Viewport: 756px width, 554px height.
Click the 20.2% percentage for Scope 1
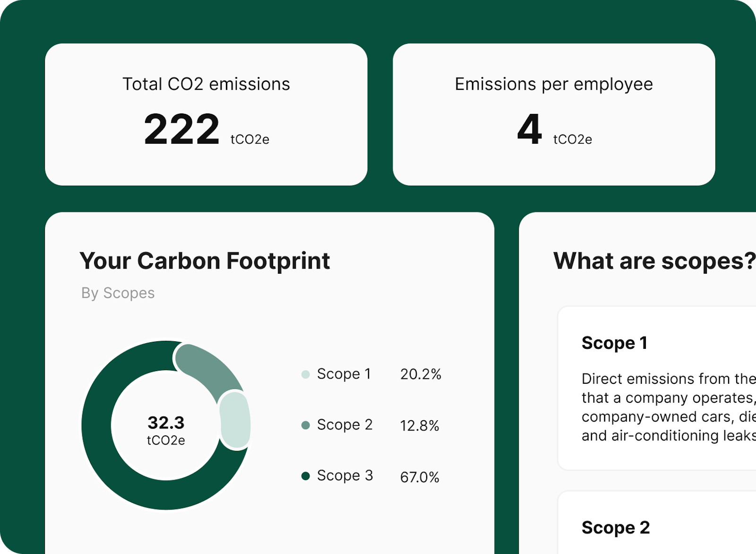(421, 374)
